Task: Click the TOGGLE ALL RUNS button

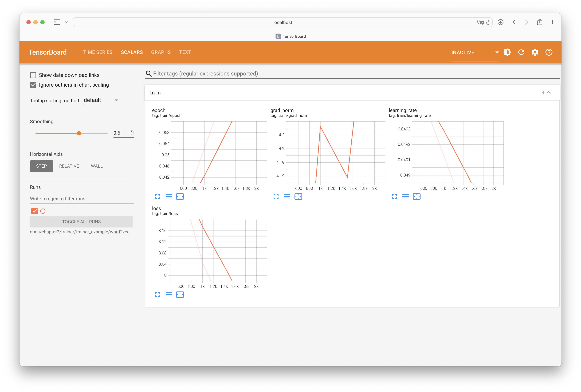Action: (81, 222)
